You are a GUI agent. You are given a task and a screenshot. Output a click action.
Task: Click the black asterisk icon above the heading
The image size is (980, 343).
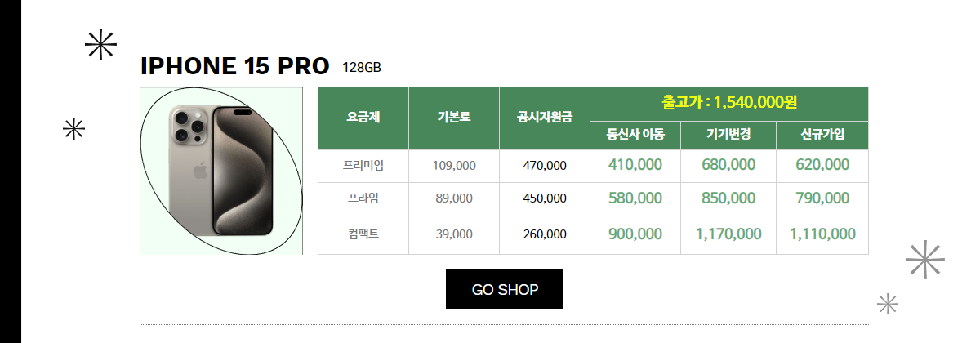[101, 44]
